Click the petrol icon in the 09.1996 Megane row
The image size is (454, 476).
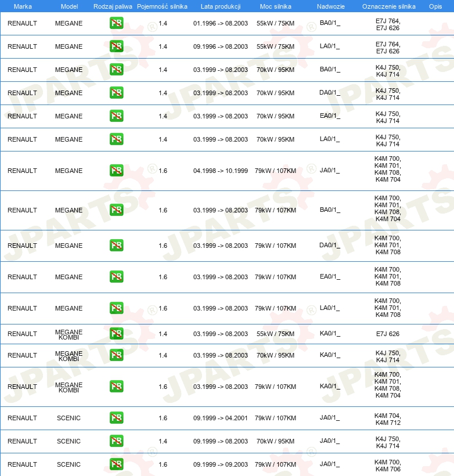point(117,46)
